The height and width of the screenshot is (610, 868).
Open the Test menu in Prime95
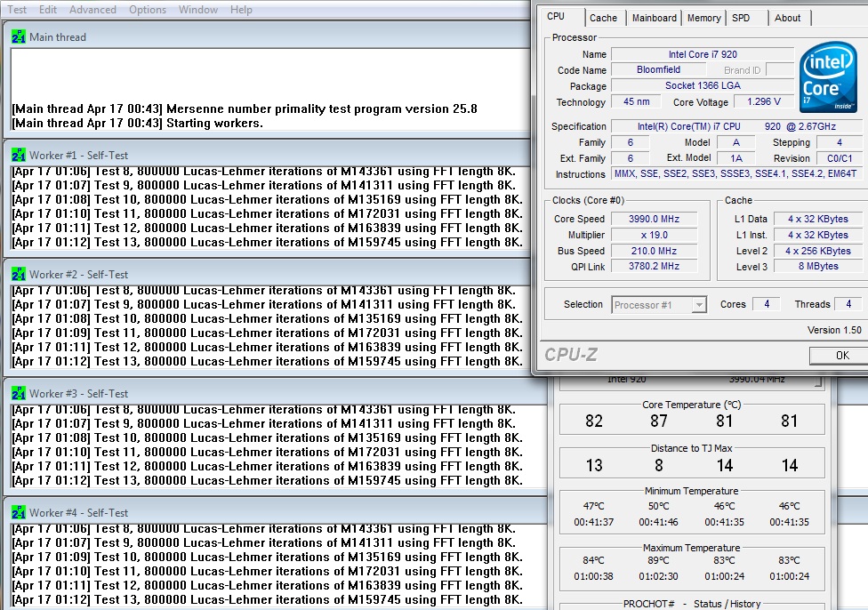click(x=17, y=10)
